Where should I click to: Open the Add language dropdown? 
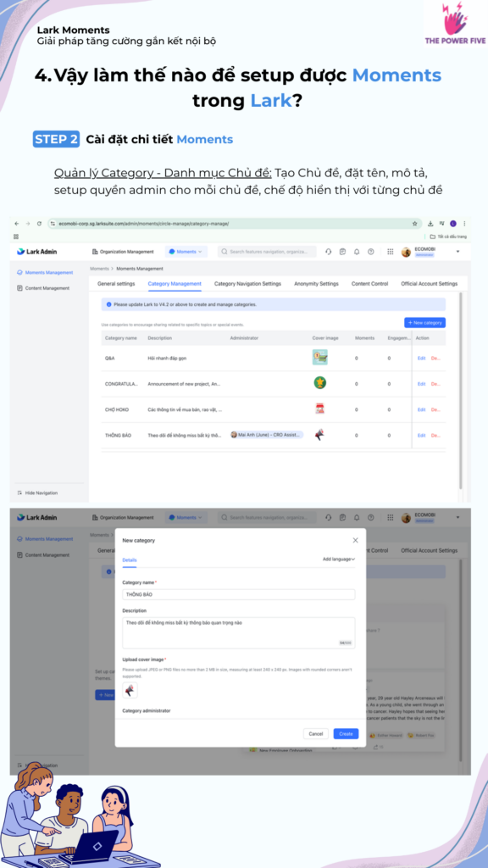[339, 559]
